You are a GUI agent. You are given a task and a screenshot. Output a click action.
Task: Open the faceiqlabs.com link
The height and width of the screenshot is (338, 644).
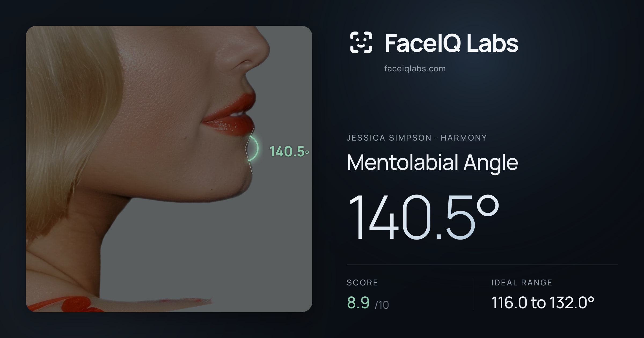415,69
